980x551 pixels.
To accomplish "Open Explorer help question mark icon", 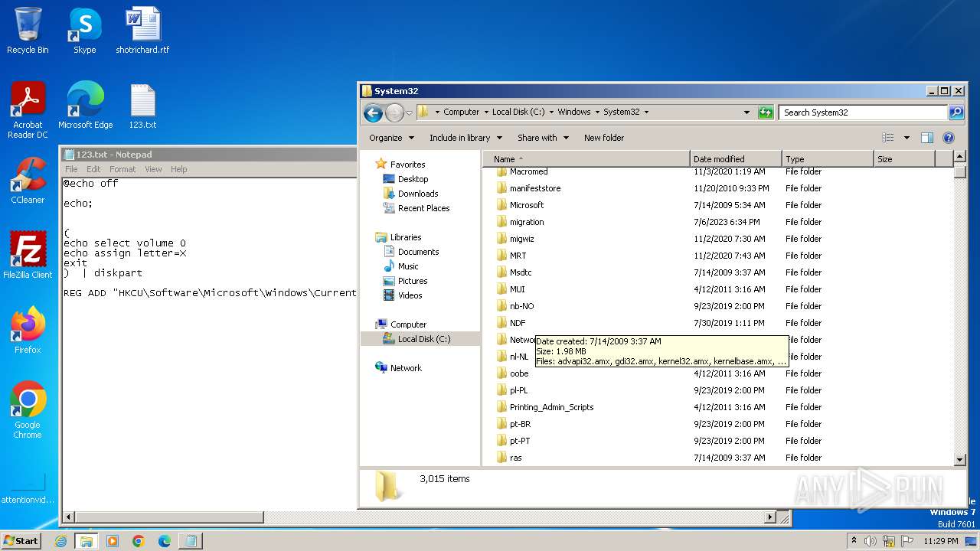I will tap(949, 138).
